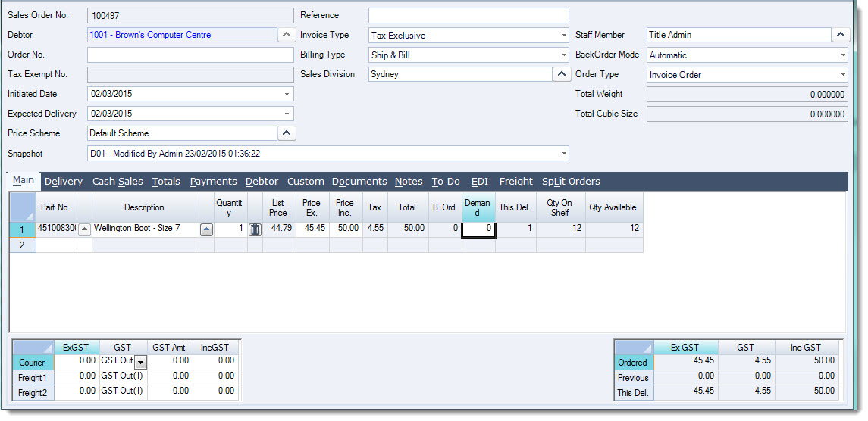Click Ordered Inc-GST value 50.00
Image resolution: width=868 pixels, height=421 pixels.
(x=805, y=363)
